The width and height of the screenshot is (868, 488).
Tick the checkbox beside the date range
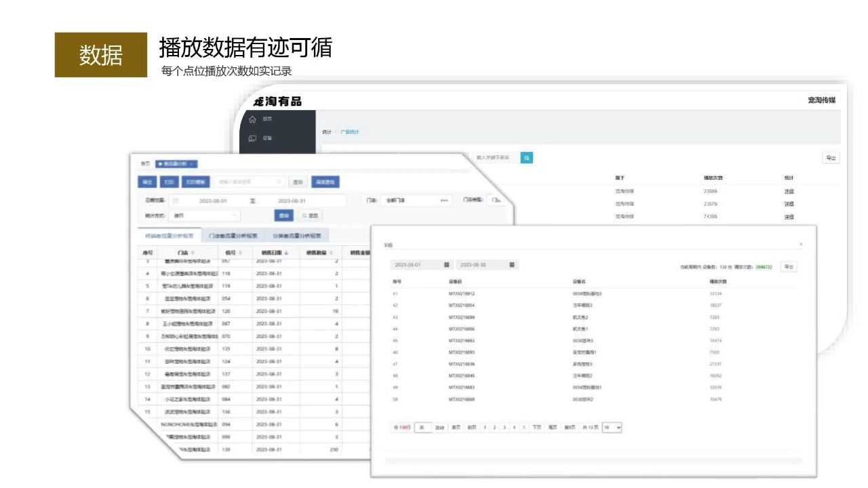click(x=175, y=201)
